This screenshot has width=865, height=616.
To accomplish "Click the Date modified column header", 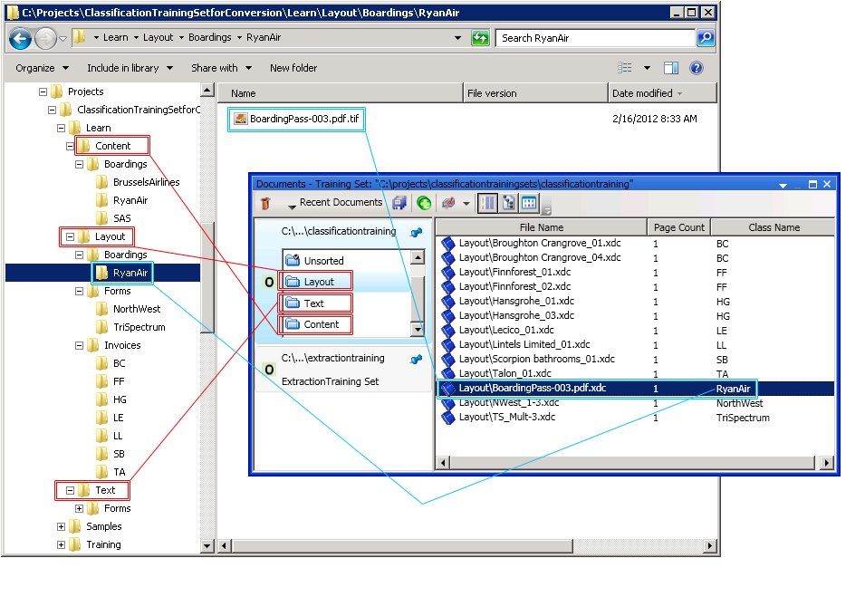I will point(643,92).
